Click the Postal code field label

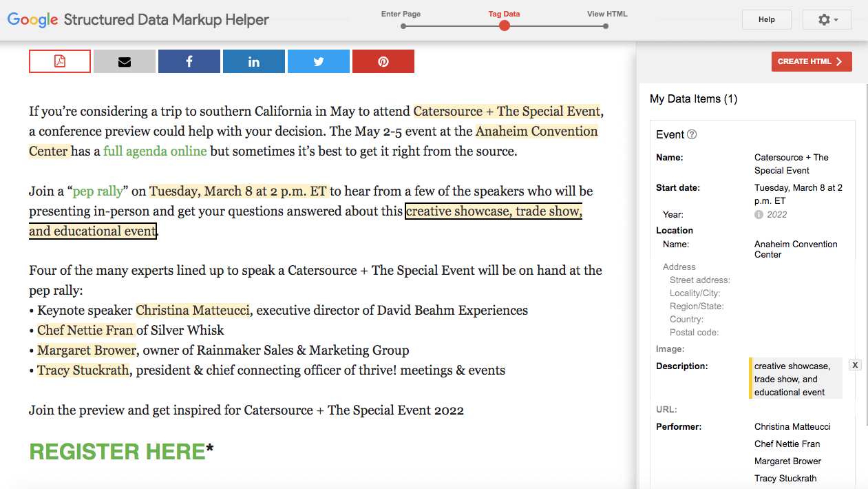tap(695, 333)
